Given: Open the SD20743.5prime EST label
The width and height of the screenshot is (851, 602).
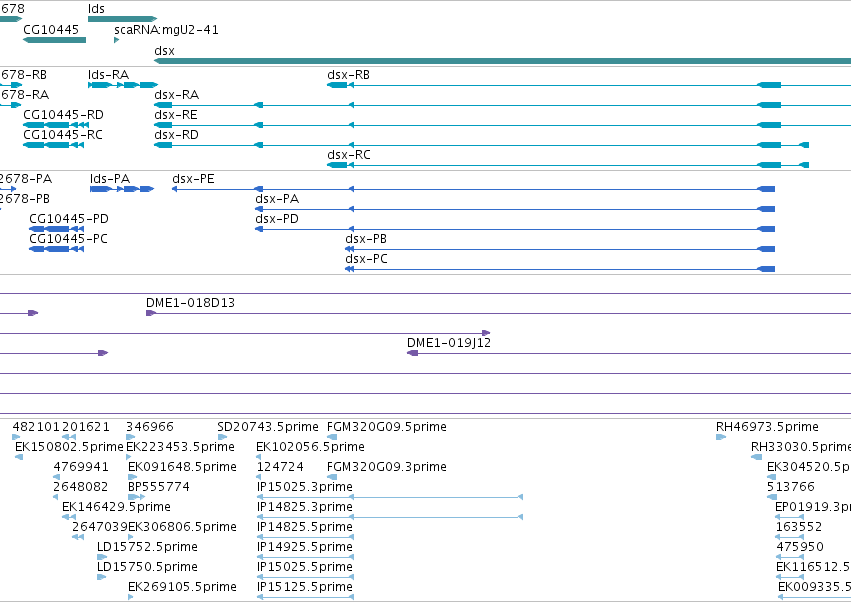Looking at the screenshot, I should 268,427.
